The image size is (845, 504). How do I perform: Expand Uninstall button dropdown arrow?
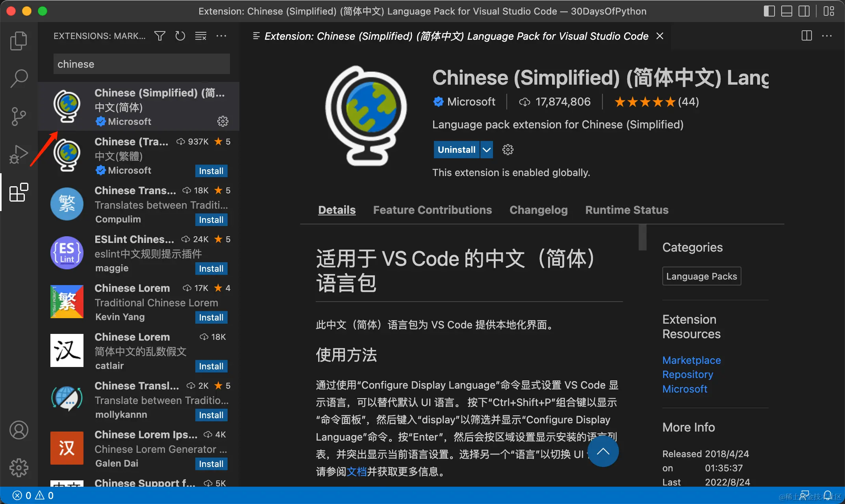pos(487,150)
